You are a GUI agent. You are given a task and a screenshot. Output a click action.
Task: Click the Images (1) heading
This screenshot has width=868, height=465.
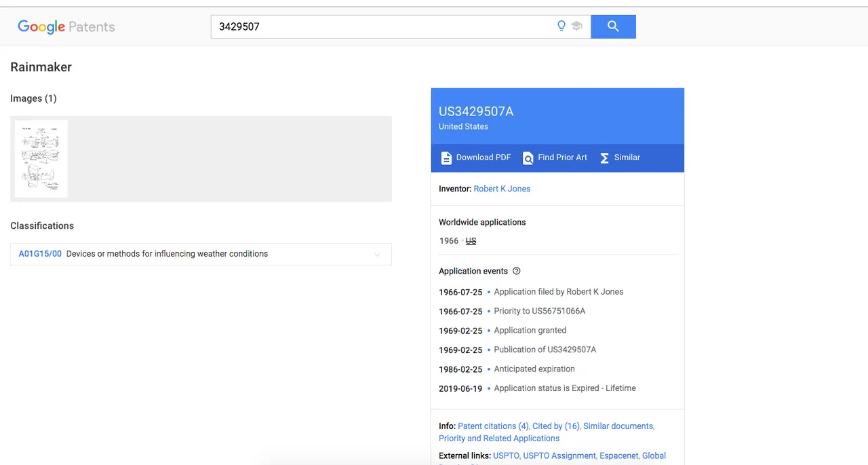point(33,98)
